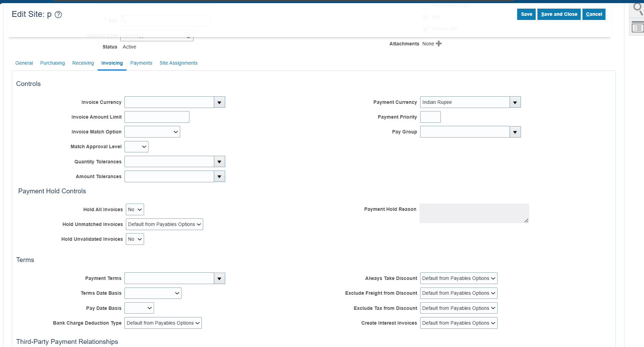Image resolution: width=644 pixels, height=347 pixels.
Task: Open the Site Assignments tab
Action: [x=178, y=63]
